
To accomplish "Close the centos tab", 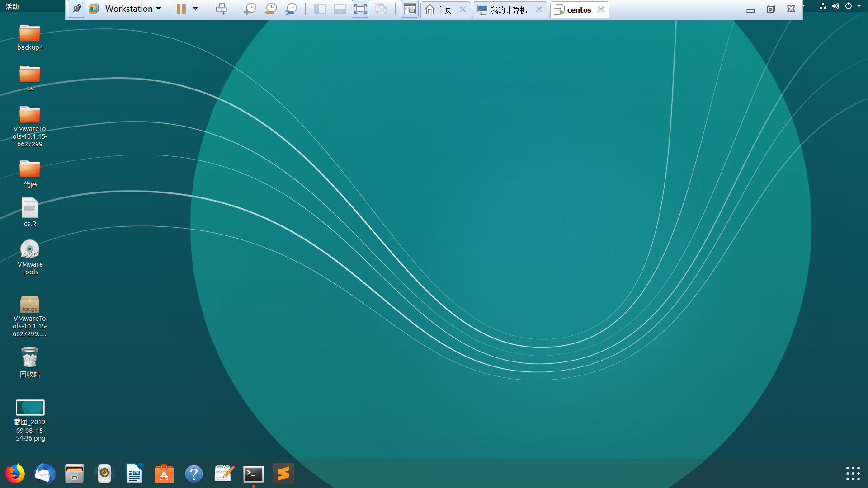I will click(x=601, y=9).
